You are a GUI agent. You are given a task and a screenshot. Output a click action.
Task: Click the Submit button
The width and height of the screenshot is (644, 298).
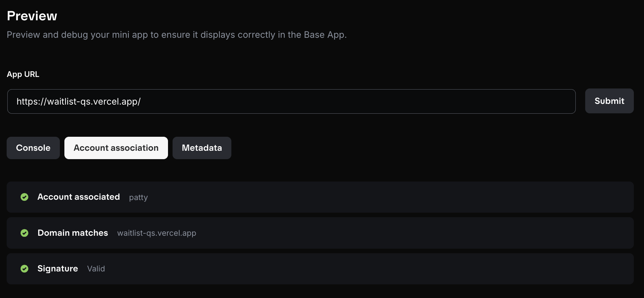pos(609,101)
